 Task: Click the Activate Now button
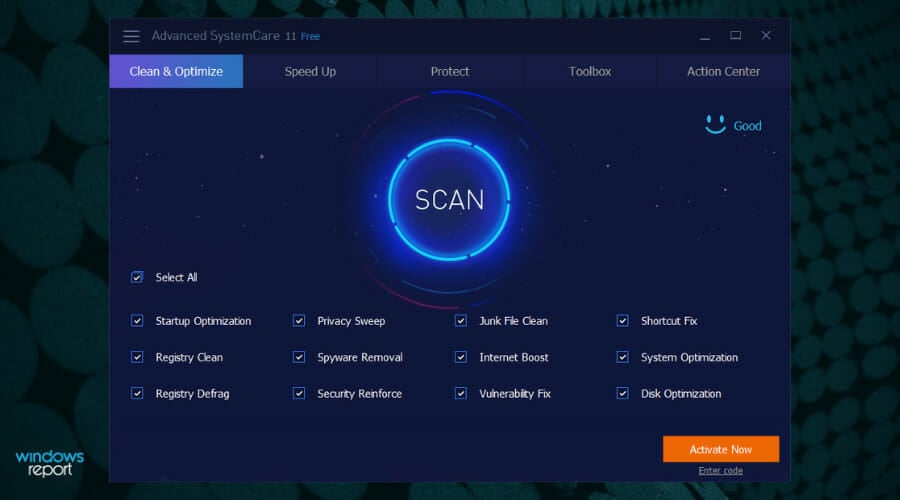click(721, 449)
